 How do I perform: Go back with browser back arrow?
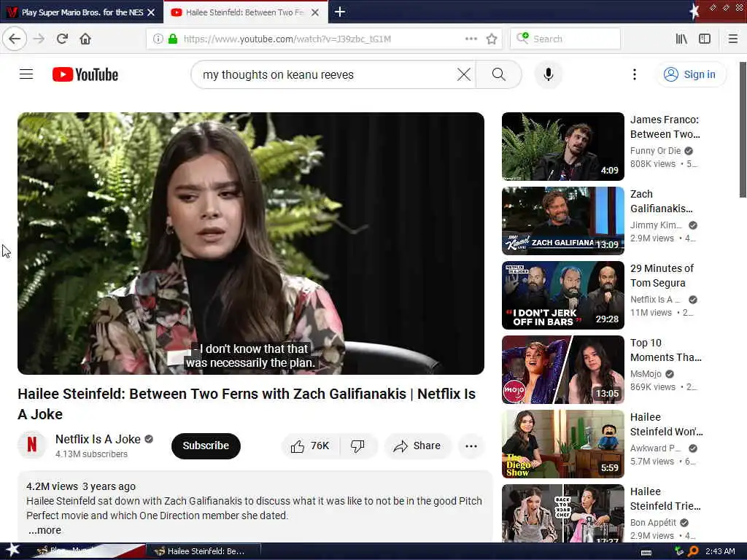tap(15, 39)
